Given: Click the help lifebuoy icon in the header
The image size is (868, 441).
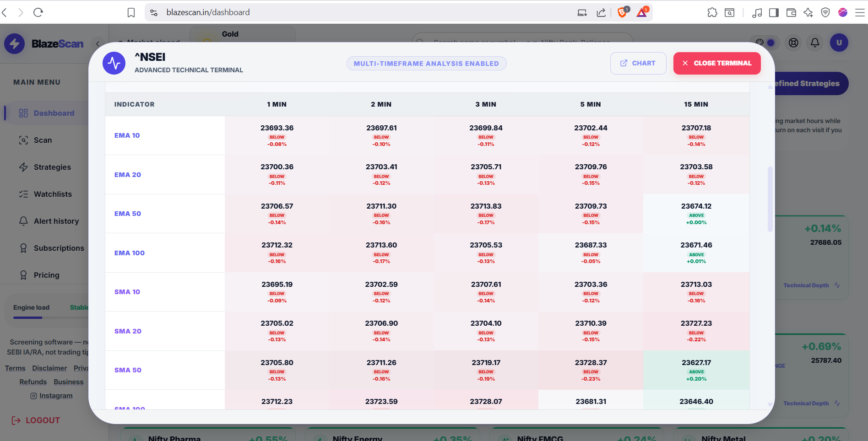Looking at the screenshot, I should (x=793, y=43).
